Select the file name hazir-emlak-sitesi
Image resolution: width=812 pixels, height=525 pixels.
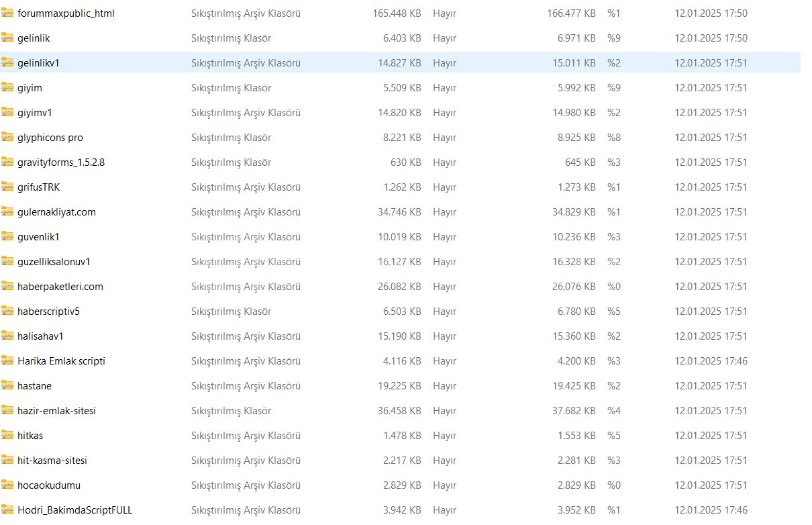pos(56,411)
